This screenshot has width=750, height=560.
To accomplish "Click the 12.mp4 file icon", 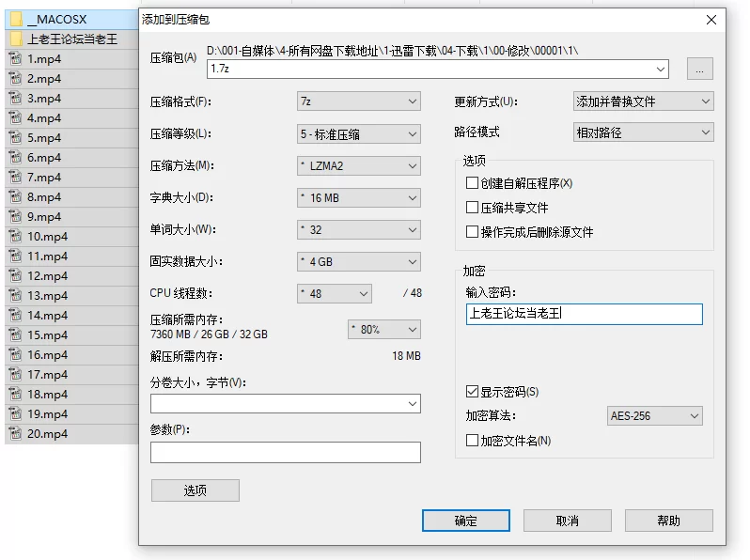I will tap(15, 276).
